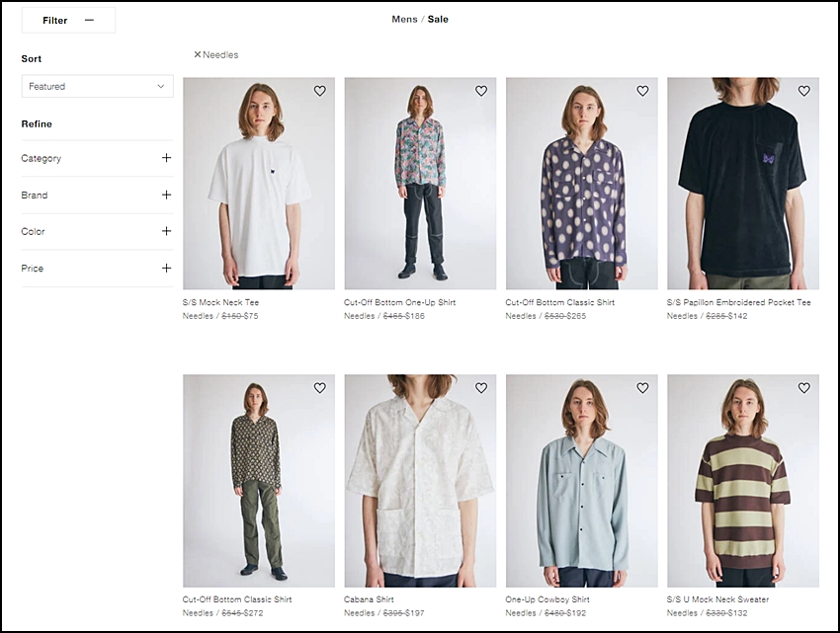Favorite the One-Up Cowboy Shirt heart icon
The image size is (840, 633).
[642, 388]
